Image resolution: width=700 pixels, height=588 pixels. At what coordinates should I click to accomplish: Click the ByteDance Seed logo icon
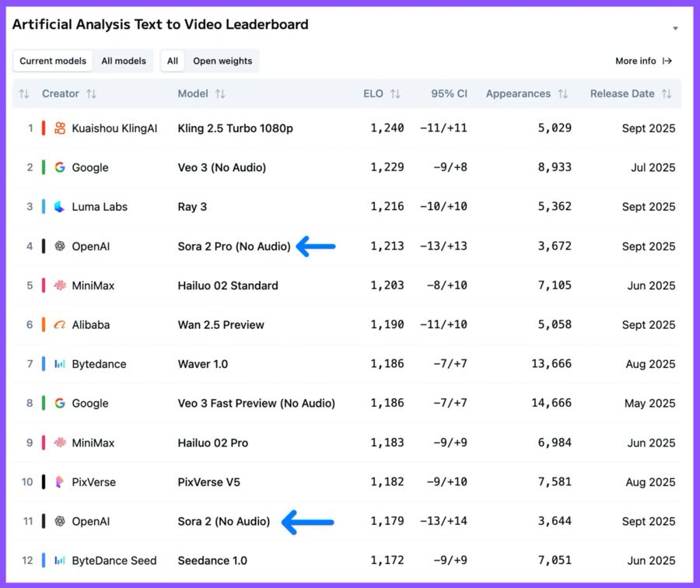(x=60, y=560)
